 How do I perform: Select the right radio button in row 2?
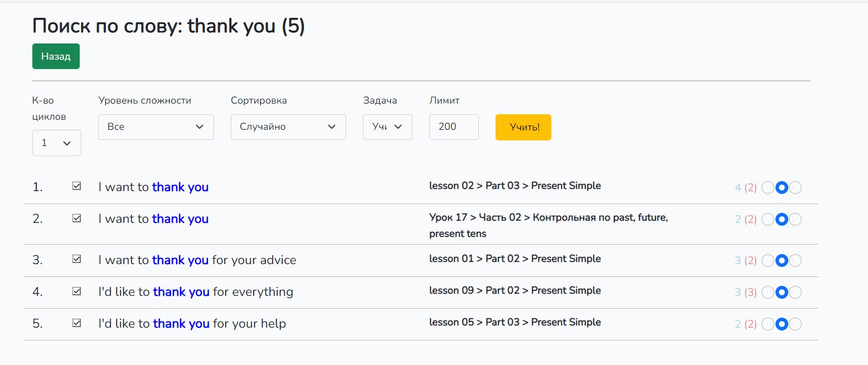click(x=796, y=220)
